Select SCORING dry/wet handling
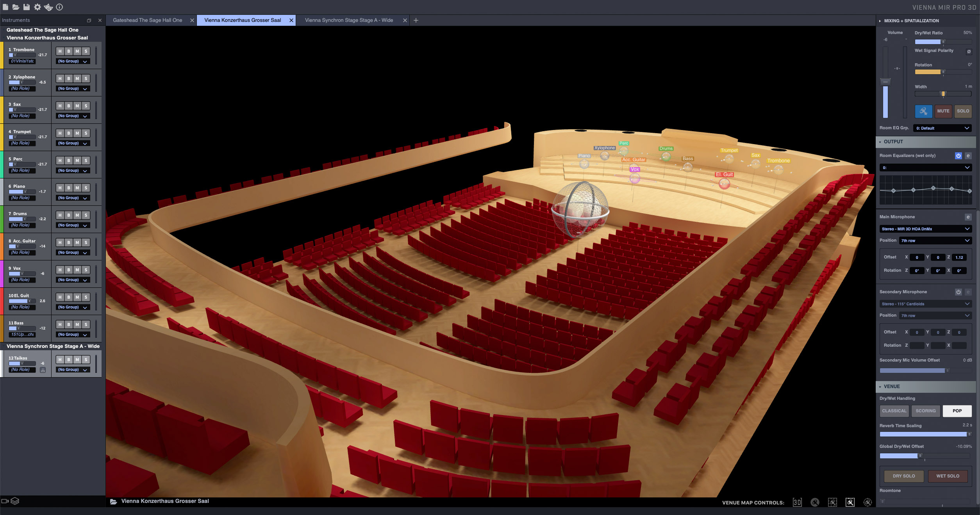The image size is (980, 515). click(x=925, y=411)
